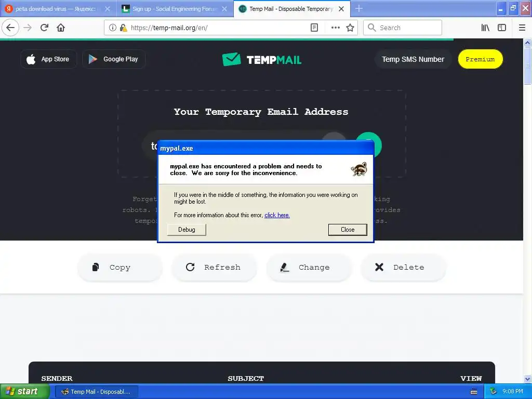532x399 pixels.
Task: Click the SUBJECT column header
Action: coord(246,378)
